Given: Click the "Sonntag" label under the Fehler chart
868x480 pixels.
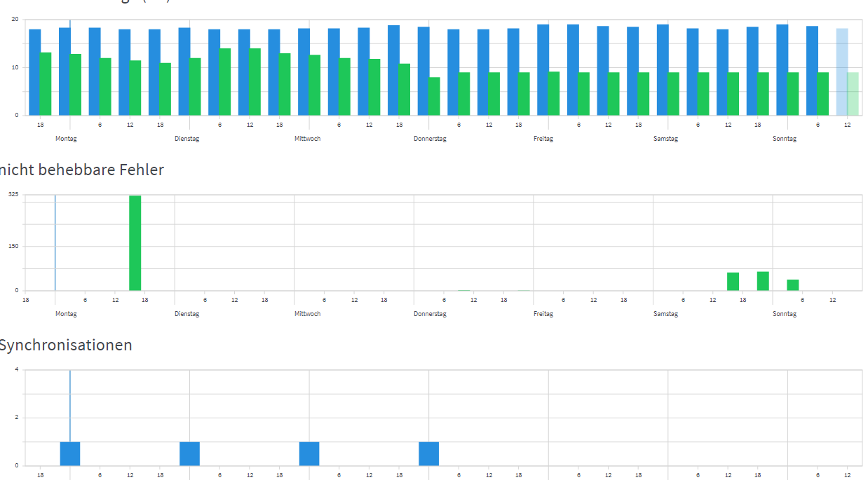Looking at the screenshot, I should click(x=785, y=314).
